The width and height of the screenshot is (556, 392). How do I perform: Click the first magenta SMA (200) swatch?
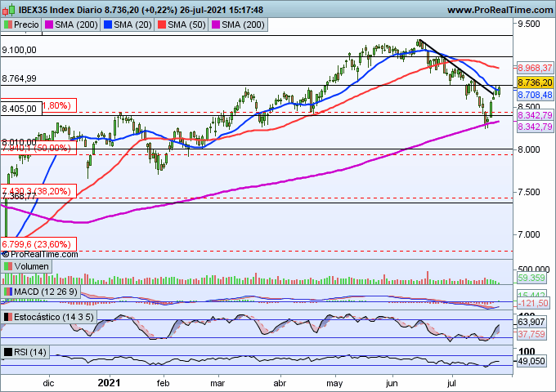[x=49, y=24]
